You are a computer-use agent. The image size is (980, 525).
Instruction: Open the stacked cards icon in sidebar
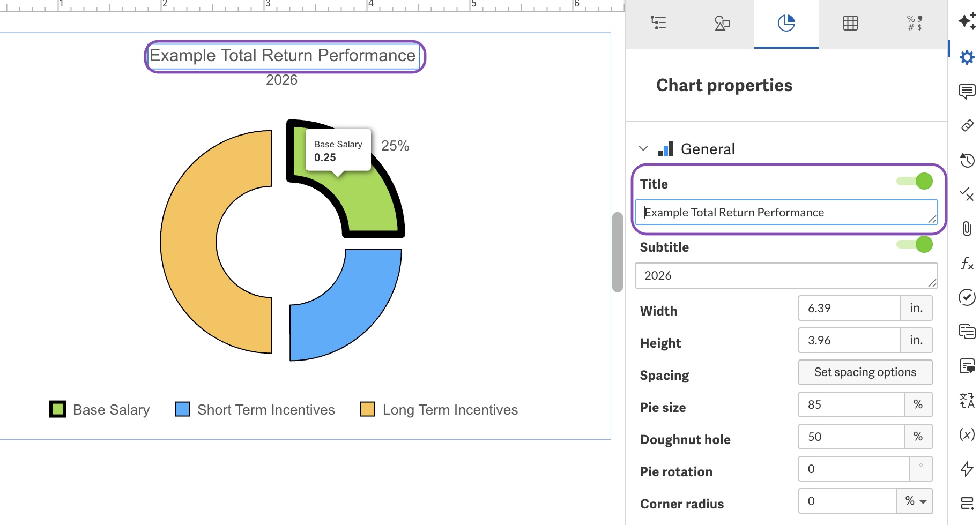(x=967, y=332)
